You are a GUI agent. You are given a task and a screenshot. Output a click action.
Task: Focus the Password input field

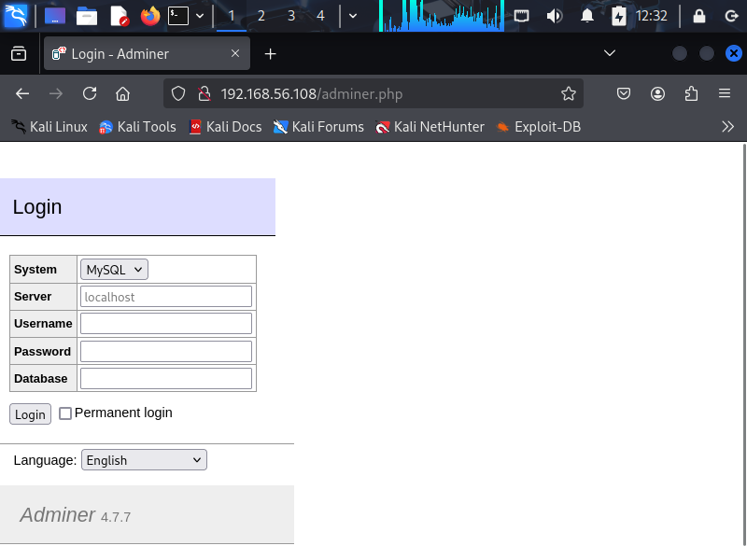coord(166,352)
